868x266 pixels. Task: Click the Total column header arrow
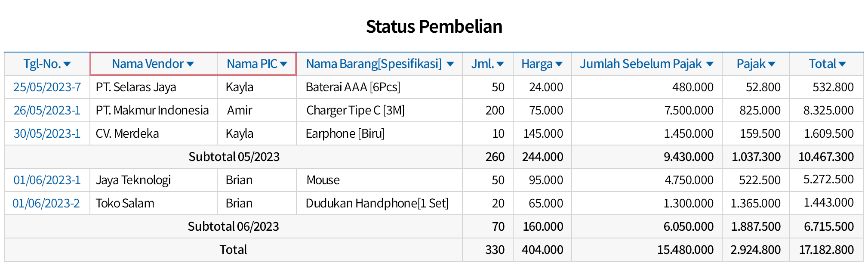[x=842, y=65]
